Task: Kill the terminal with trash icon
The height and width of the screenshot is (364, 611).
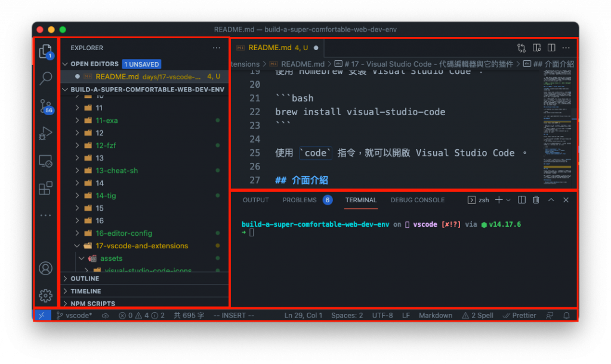Action: pos(536,200)
